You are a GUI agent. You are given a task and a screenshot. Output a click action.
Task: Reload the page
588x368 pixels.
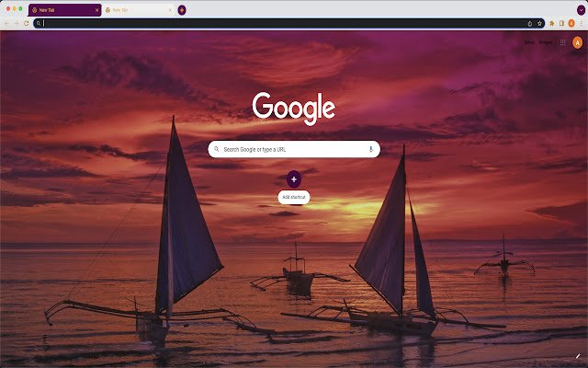tap(27, 23)
